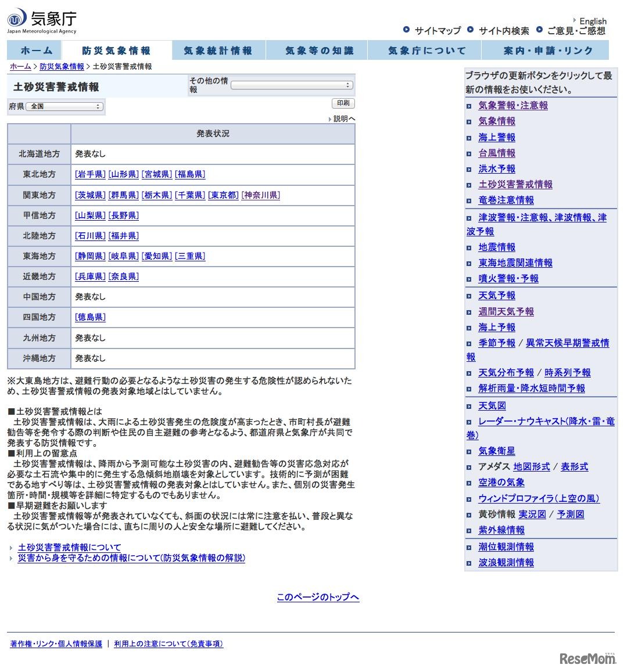
Task: Click the ご意見・ご感想 feedback icon
Action: click(x=539, y=31)
